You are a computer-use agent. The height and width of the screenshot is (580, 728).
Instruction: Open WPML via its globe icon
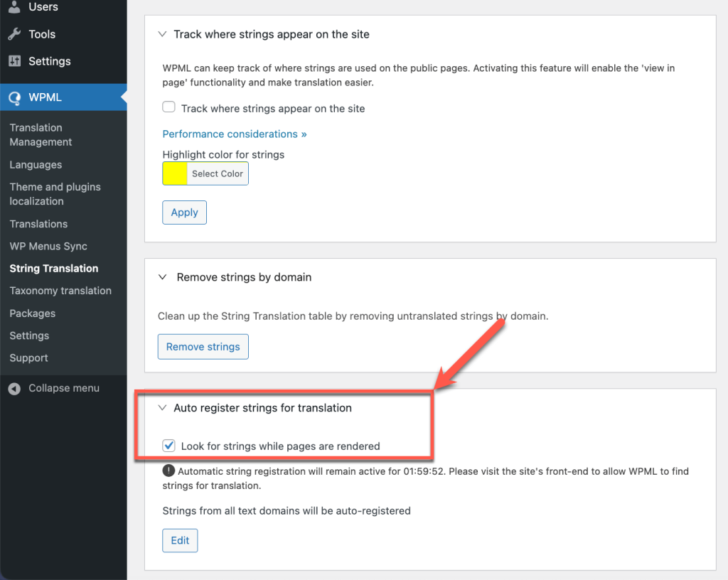[x=15, y=97]
